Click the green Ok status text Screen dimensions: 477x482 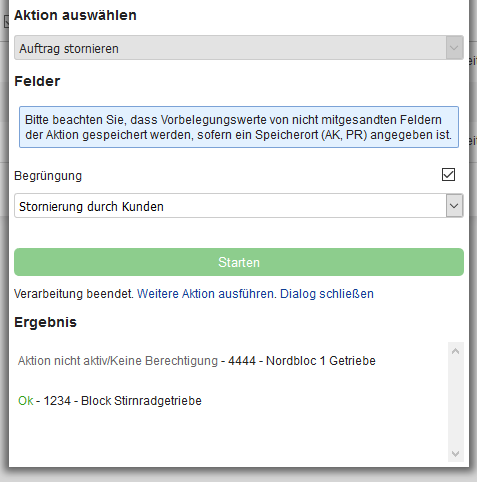(x=26, y=401)
